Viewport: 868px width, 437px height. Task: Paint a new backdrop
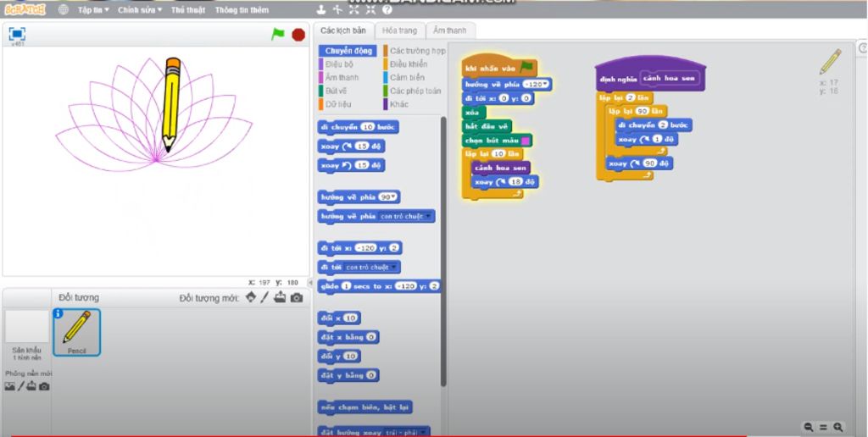click(x=21, y=386)
